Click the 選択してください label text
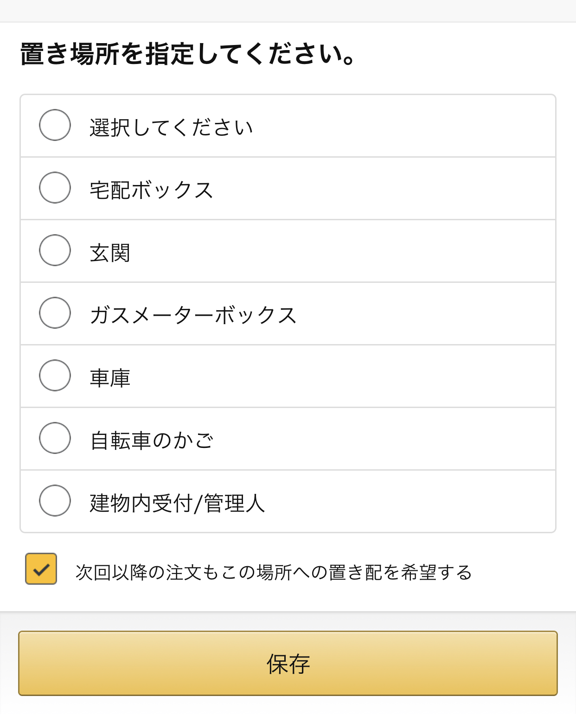 coord(171,128)
